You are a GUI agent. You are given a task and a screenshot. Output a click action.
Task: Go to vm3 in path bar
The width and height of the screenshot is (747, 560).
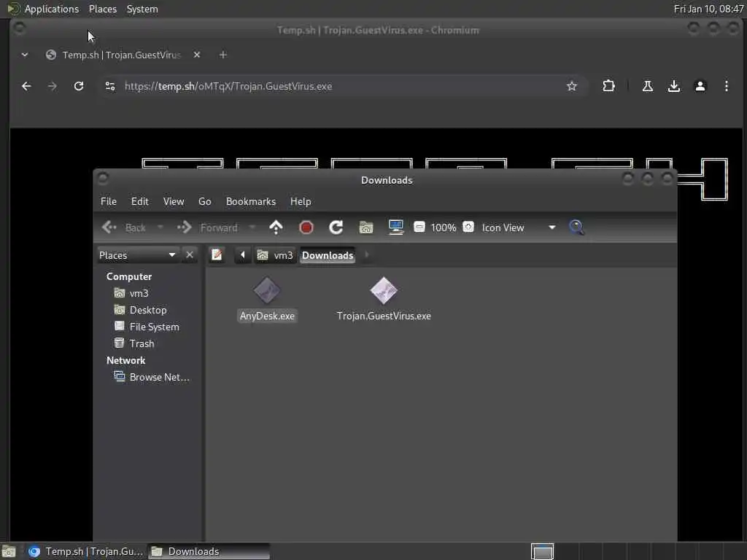[x=275, y=255]
